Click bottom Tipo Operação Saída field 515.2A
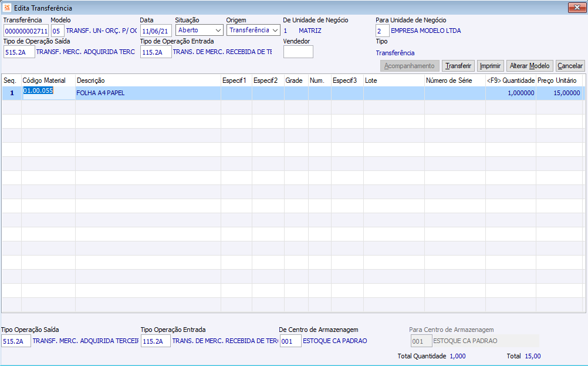 [16, 341]
